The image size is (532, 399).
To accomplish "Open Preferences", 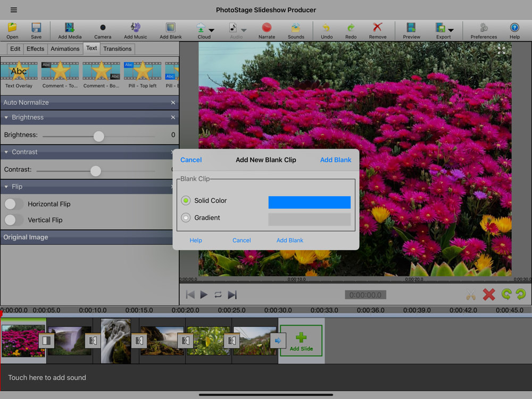I will point(484,28).
